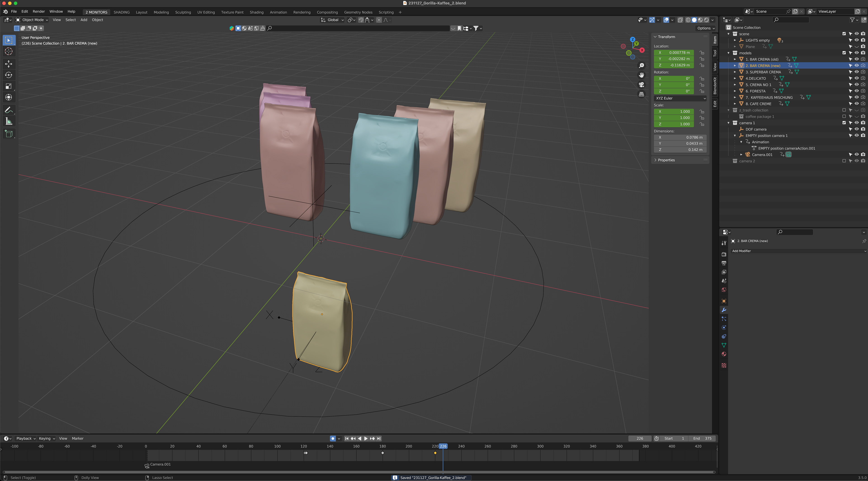The height and width of the screenshot is (481, 868).
Task: Lock the X location value
Action: tap(702, 53)
